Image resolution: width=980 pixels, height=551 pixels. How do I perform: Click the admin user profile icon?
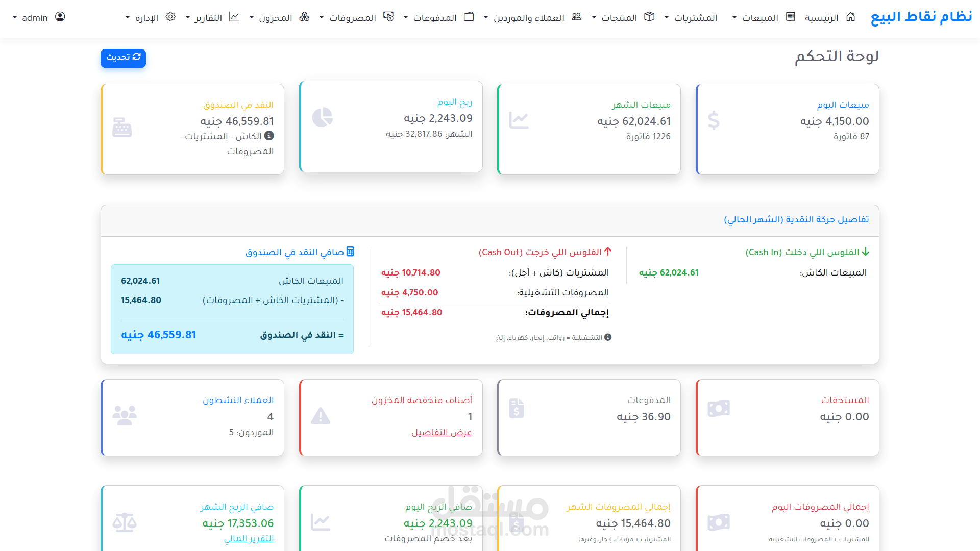pyautogui.click(x=60, y=17)
